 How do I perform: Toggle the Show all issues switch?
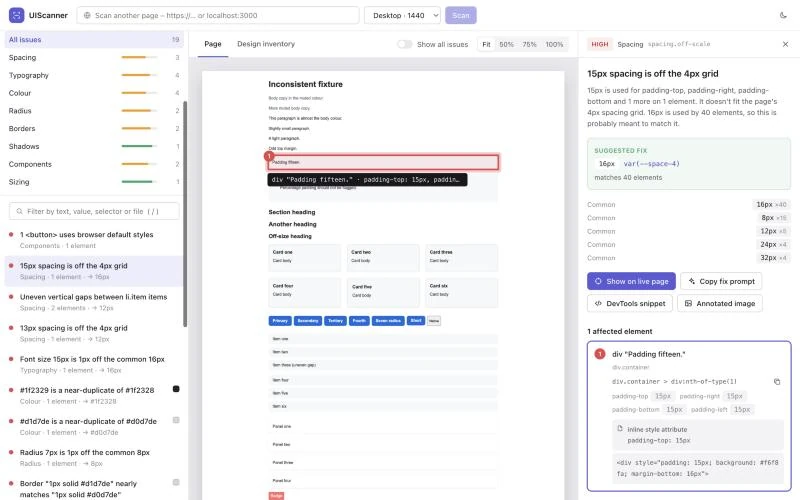[404, 44]
